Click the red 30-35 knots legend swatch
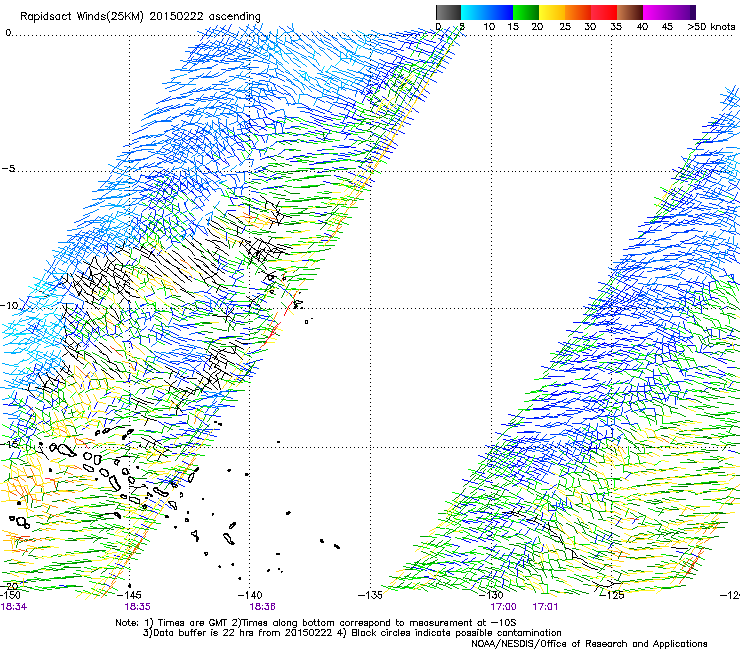This screenshot has width=740, height=650. [604, 12]
